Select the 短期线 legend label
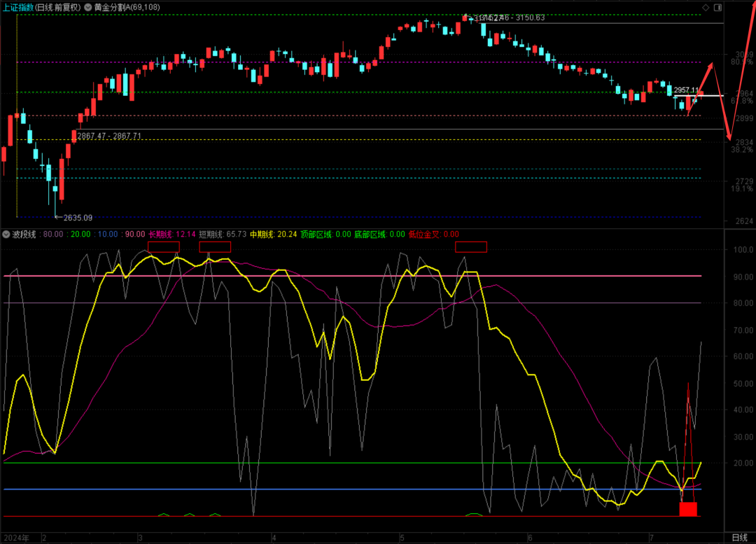Screen dimensions: 756x544 point(211,234)
